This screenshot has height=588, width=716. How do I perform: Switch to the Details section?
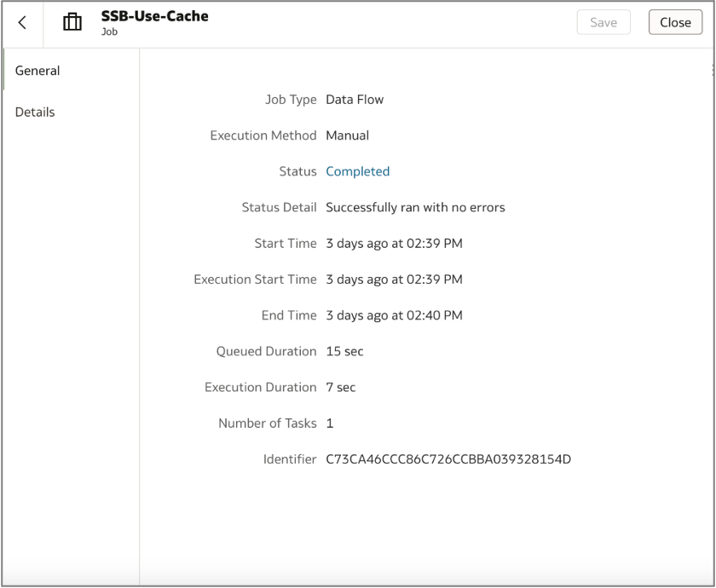click(x=34, y=112)
